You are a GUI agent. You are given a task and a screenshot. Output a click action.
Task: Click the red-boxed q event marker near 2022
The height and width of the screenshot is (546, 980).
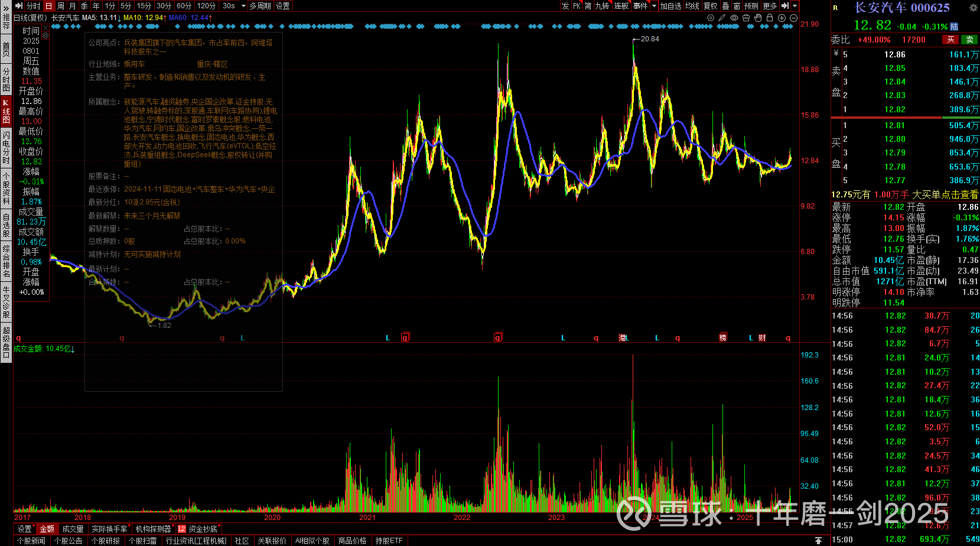pyautogui.click(x=498, y=337)
